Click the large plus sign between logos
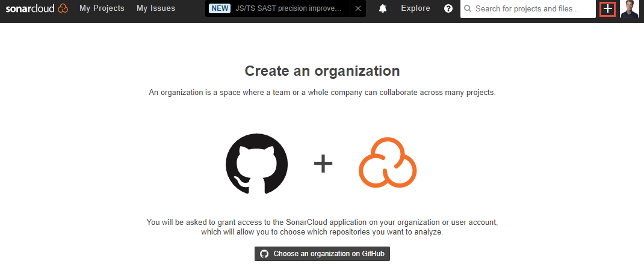 (x=323, y=164)
